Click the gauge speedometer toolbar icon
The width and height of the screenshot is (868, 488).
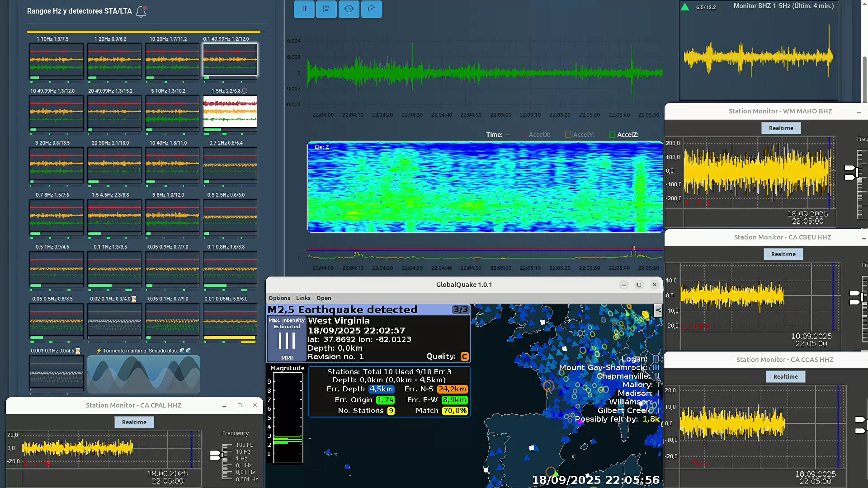click(x=371, y=9)
